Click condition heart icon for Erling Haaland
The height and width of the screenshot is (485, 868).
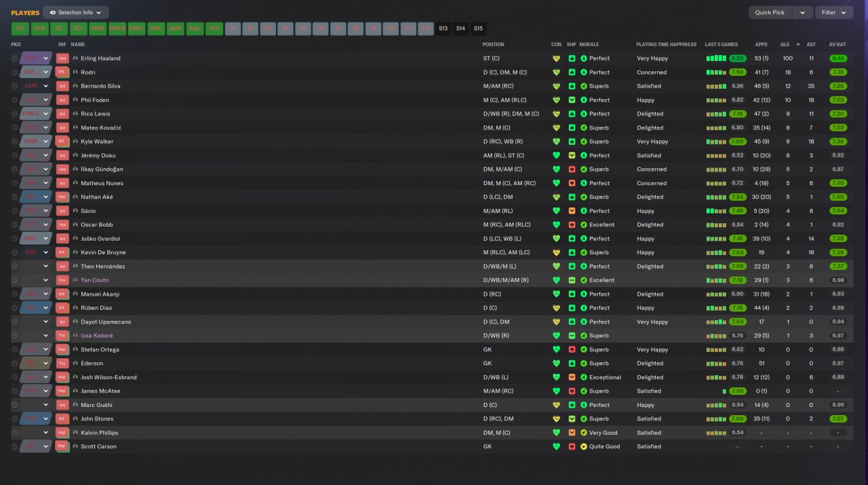point(556,58)
